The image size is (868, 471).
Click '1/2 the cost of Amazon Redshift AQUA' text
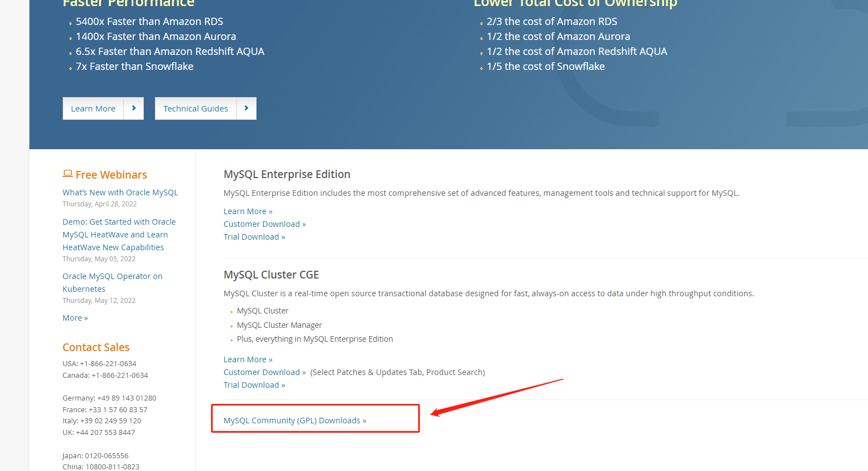577,52
